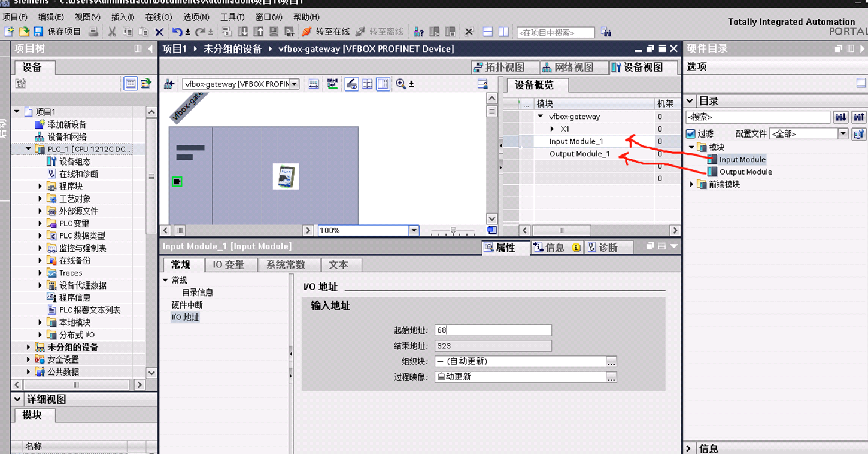This screenshot has width=868, height=454.
Task: Paste using the clipboard toolbar icon
Action: point(144,32)
